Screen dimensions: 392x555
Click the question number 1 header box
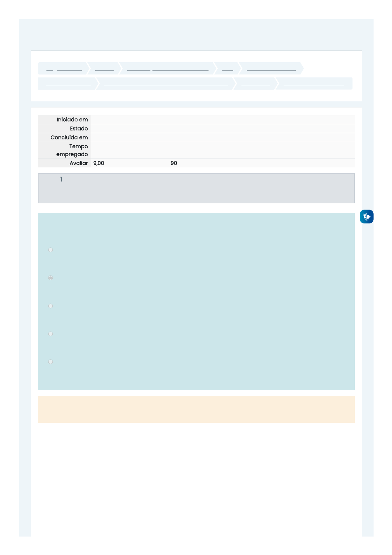tap(196, 188)
